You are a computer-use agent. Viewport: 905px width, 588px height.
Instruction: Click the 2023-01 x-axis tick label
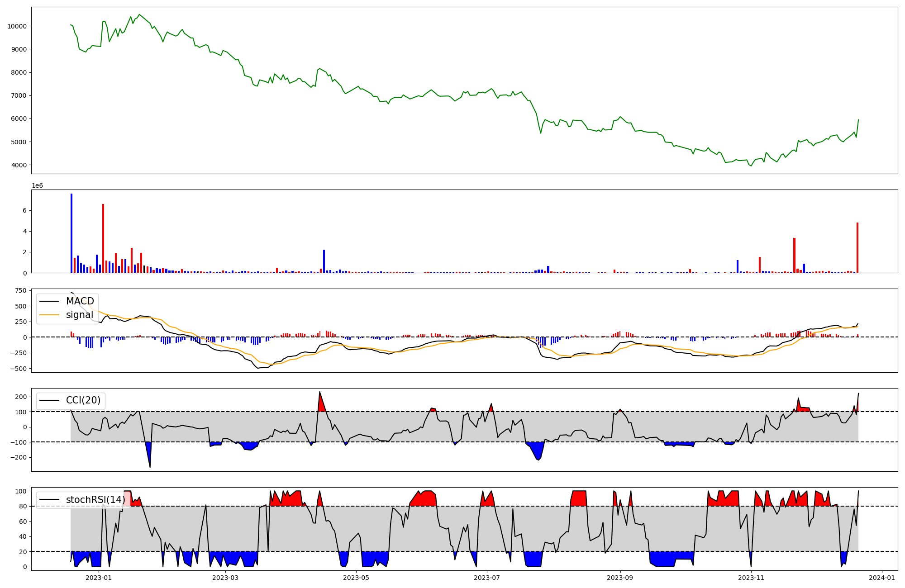point(99,578)
